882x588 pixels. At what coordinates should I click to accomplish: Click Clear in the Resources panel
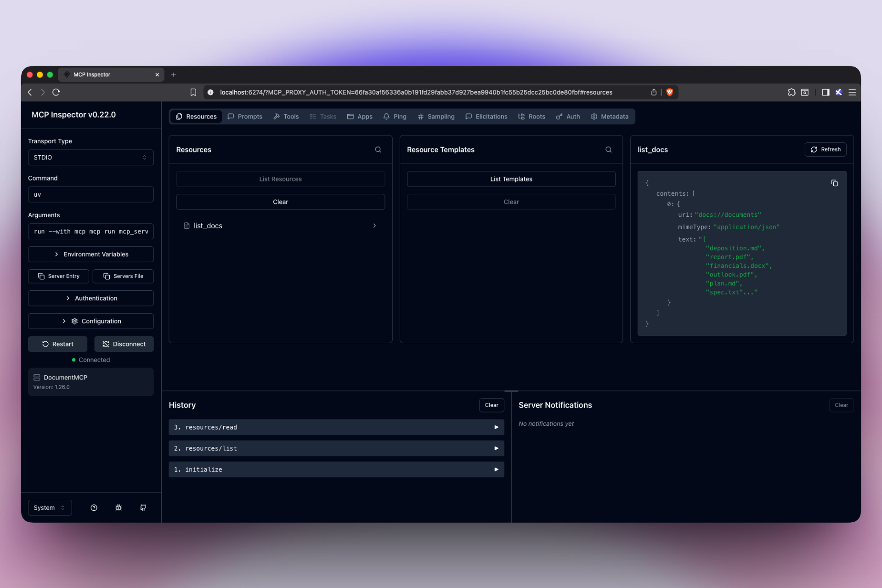[280, 202]
